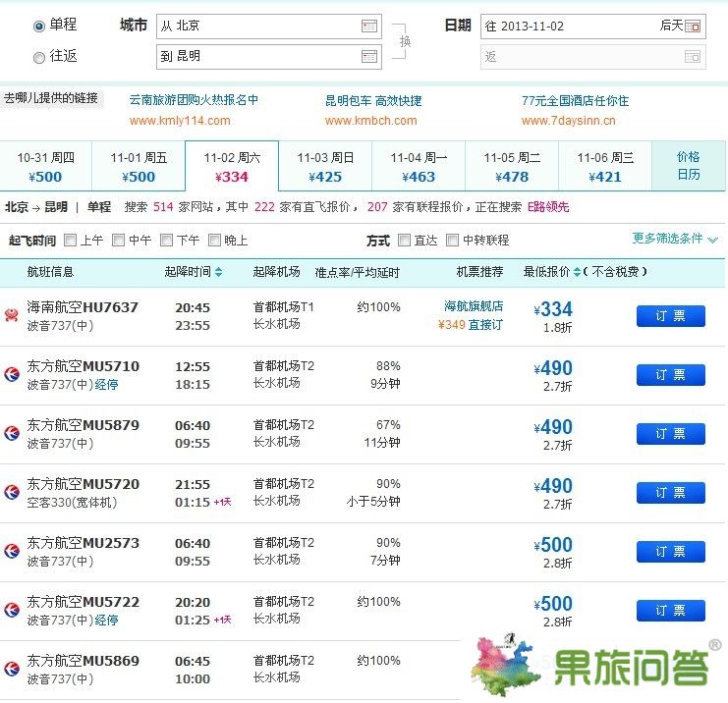The height and width of the screenshot is (703, 728).
Task: Select the 往返 round-trip radio button
Action: 39,57
